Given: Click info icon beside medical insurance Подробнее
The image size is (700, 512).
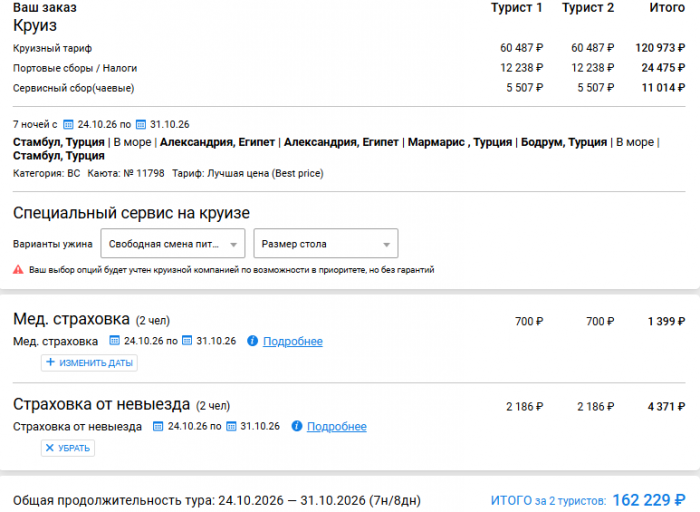Looking at the screenshot, I should click(x=252, y=341).
